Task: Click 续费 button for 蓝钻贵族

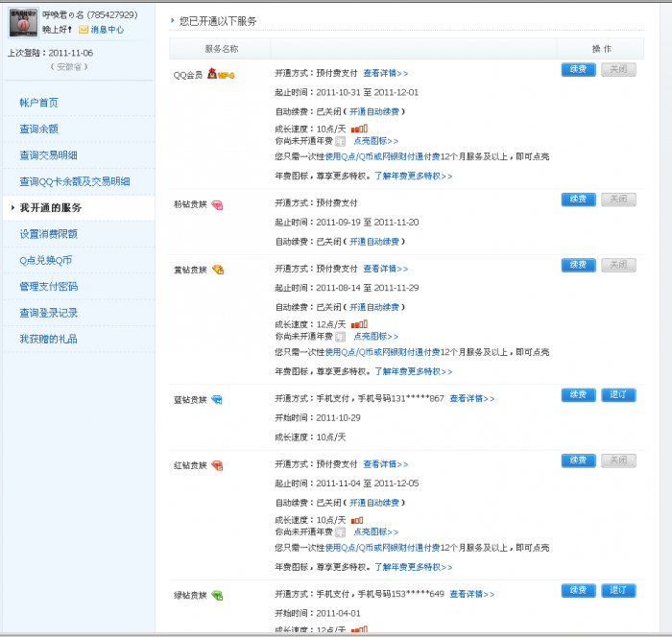Action: tap(578, 395)
